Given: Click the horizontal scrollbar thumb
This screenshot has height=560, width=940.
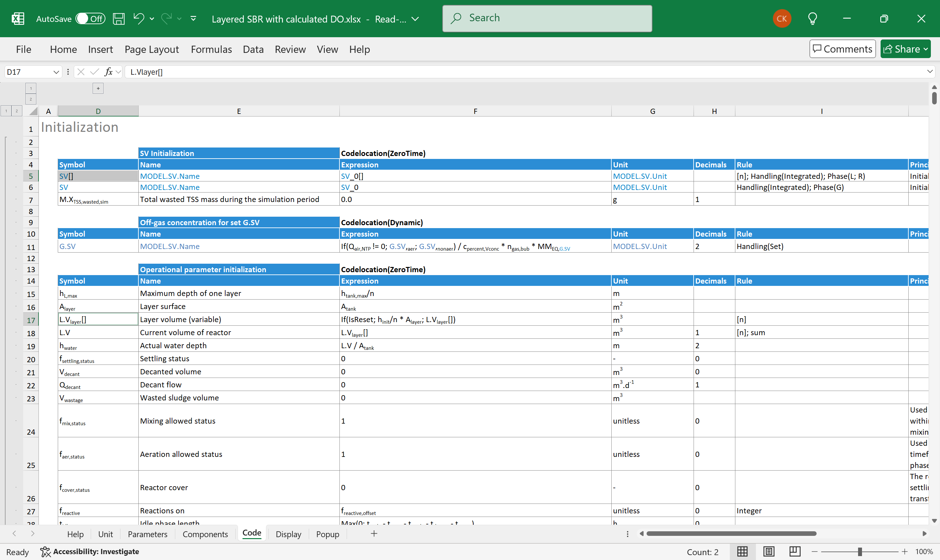Looking at the screenshot, I should click(x=731, y=534).
